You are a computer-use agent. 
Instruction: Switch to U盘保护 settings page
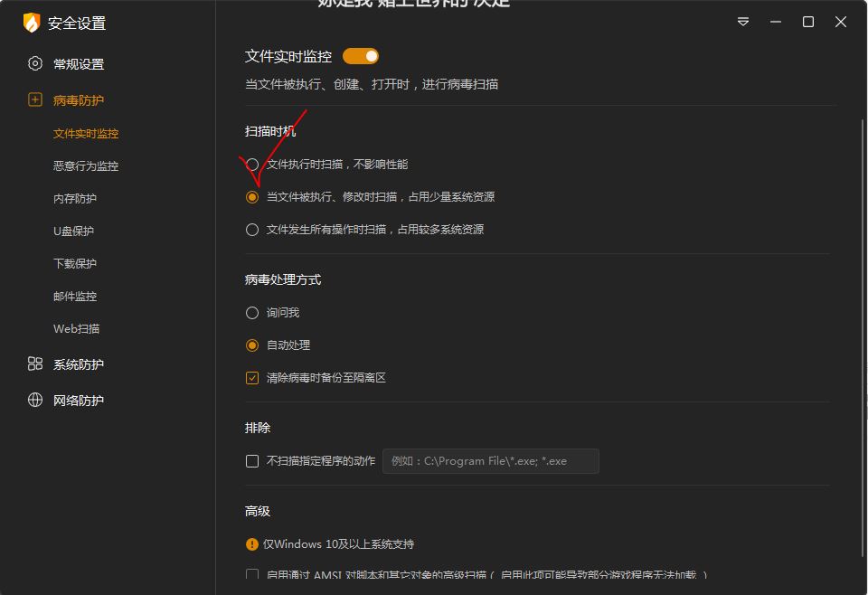coord(73,231)
